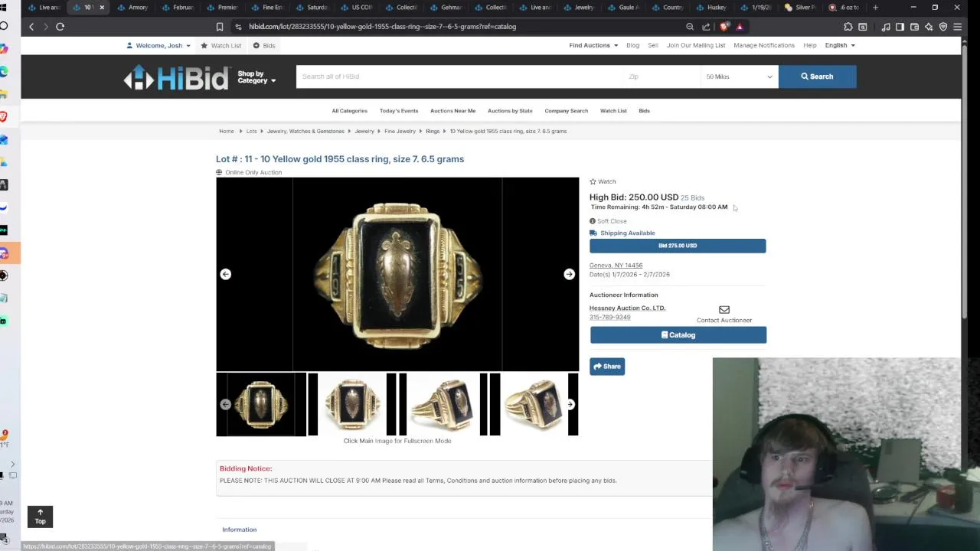Open Company Search in the nav bar
This screenshot has width=980, height=551.
click(x=567, y=111)
